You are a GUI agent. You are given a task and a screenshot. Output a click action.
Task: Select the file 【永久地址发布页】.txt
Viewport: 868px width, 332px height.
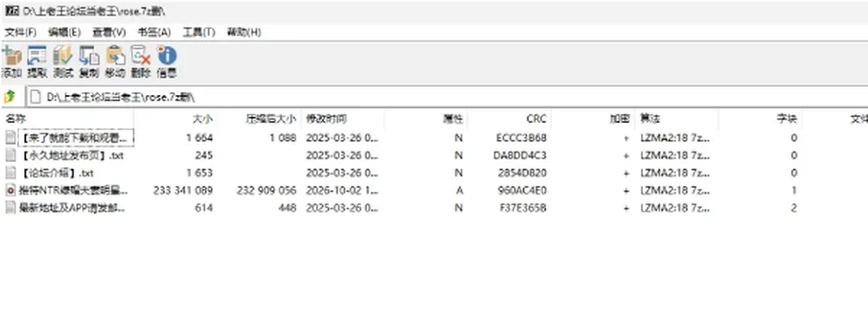coord(71,156)
